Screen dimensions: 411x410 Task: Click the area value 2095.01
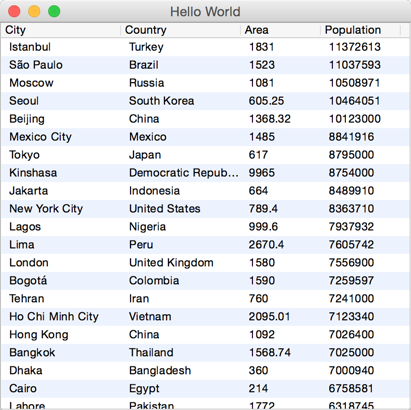(x=269, y=317)
